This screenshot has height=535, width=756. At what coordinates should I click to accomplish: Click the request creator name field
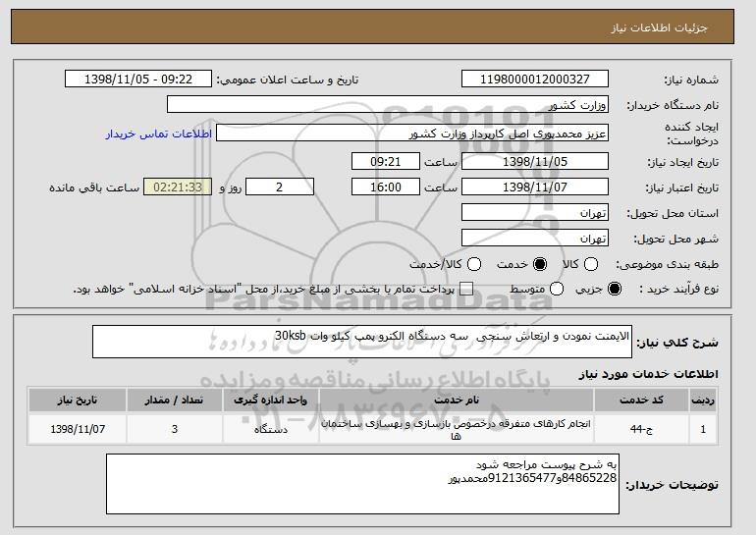pyautogui.click(x=412, y=134)
